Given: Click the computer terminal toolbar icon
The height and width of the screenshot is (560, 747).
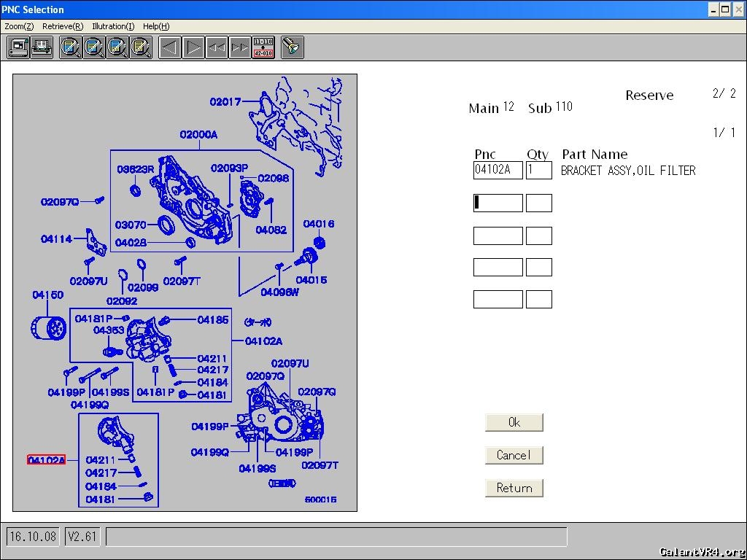Looking at the screenshot, I should tap(18, 47).
